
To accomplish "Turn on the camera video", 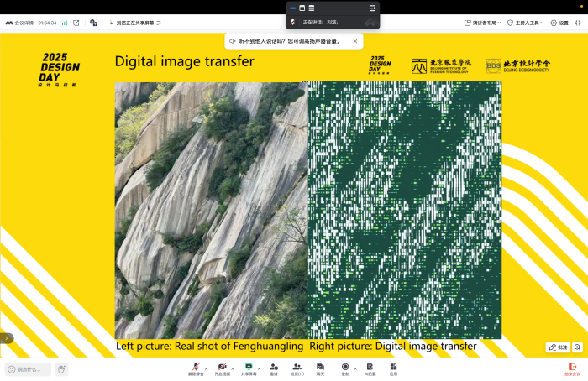I will [222, 368].
